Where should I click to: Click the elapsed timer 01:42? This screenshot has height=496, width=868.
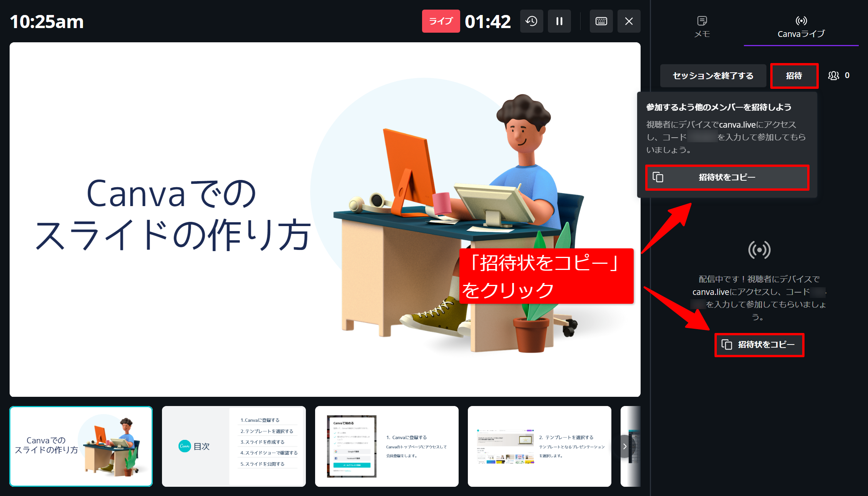tap(488, 22)
